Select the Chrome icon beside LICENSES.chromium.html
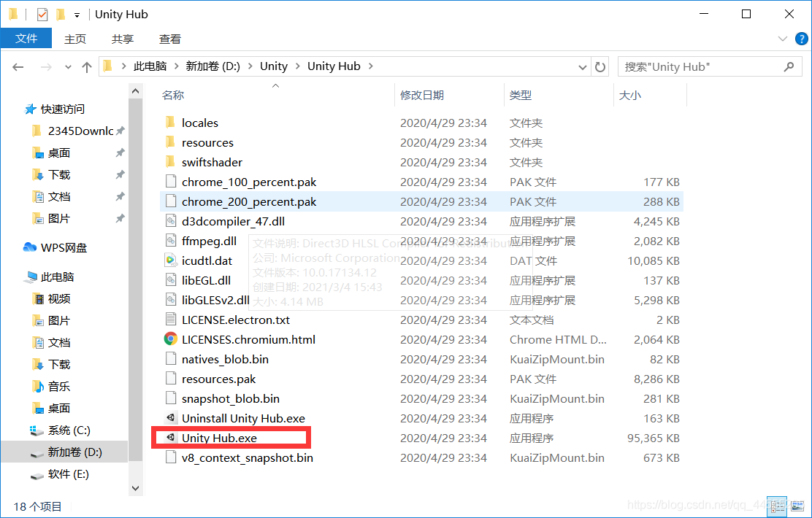Screen dimensions: 812x518 tap(170, 339)
